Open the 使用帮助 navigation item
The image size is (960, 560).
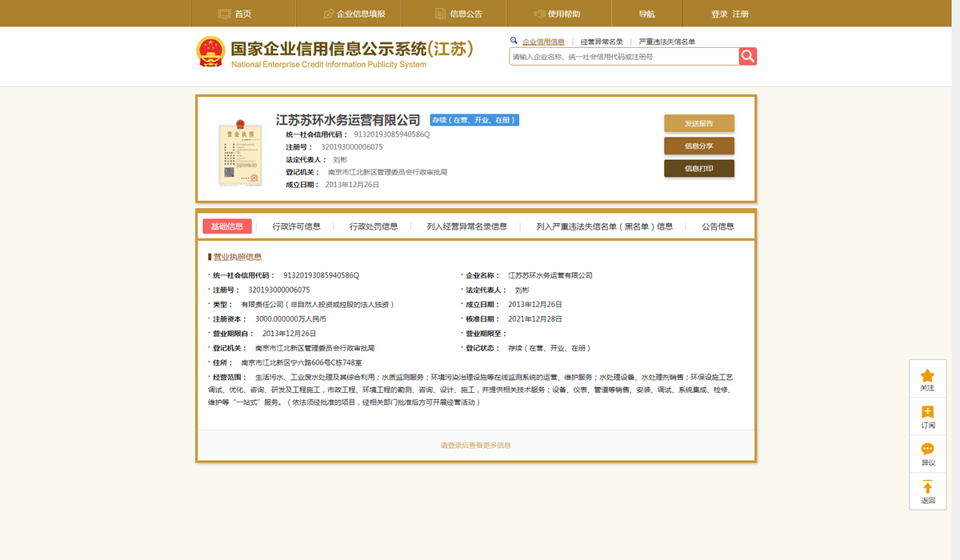(x=560, y=14)
